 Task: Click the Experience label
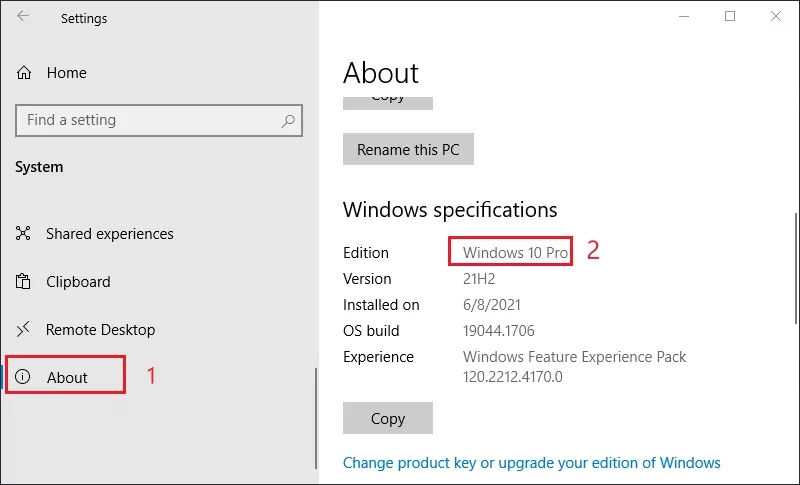point(378,357)
